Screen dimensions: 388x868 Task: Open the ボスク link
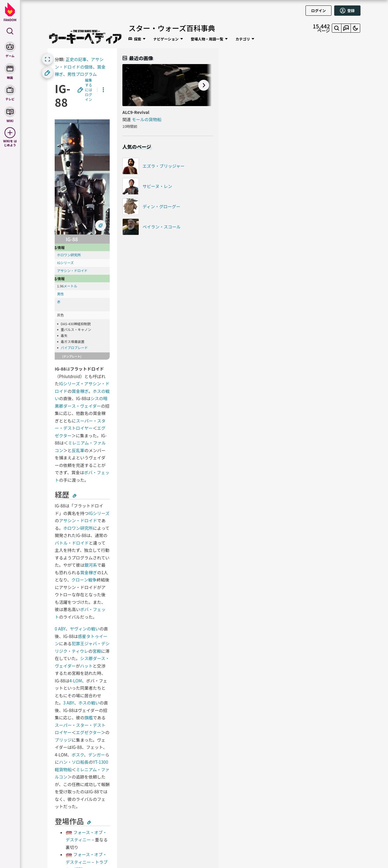[x=77, y=755]
